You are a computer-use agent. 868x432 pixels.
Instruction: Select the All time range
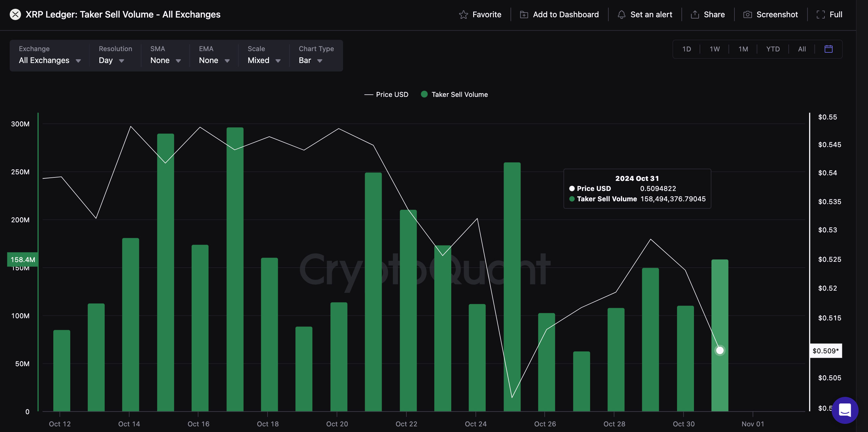pos(802,49)
